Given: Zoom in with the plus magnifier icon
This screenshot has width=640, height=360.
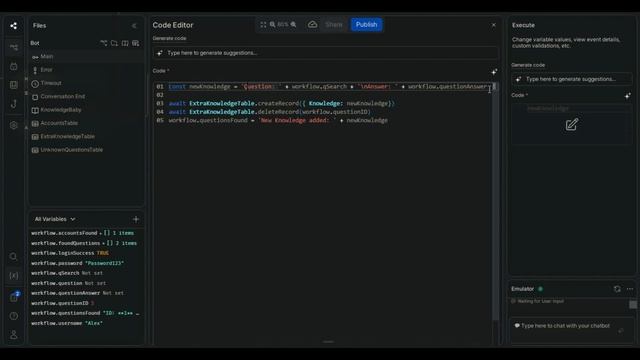Looking at the screenshot, I should (x=293, y=24).
